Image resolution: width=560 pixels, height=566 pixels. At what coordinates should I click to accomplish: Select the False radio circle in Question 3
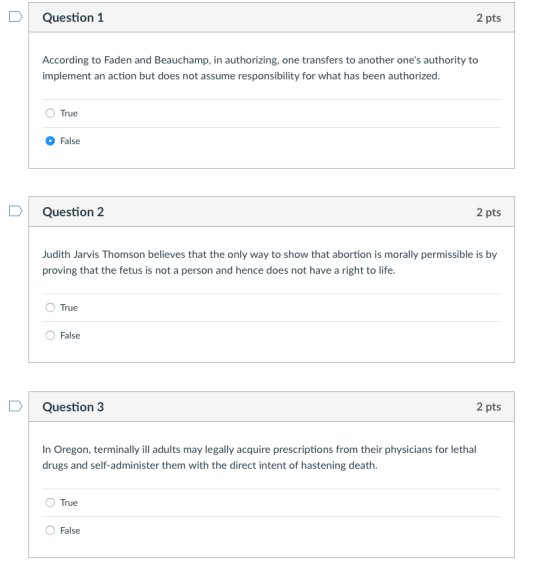(x=50, y=530)
